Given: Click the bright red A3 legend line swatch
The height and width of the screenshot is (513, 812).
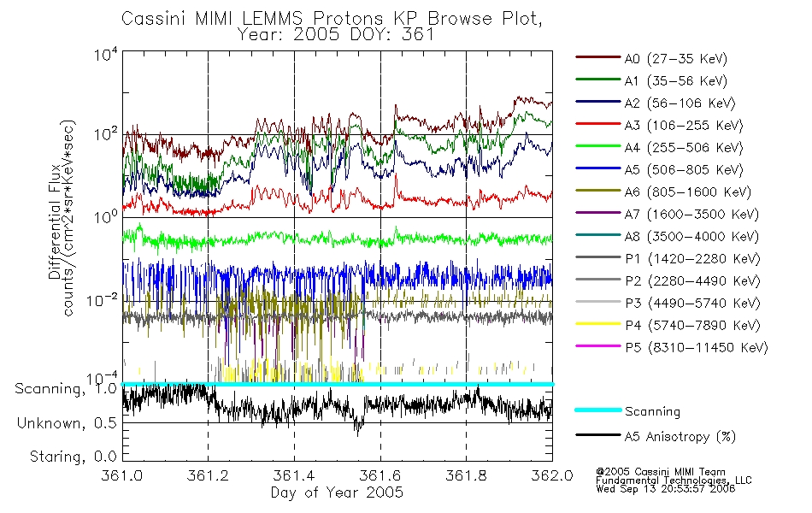Looking at the screenshot, I should (x=598, y=123).
